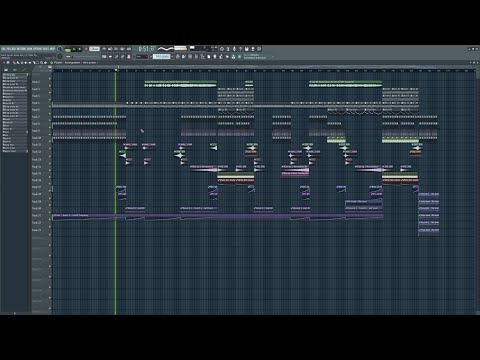
Task: Toggle the loop recording icon
Action: [x=129, y=49]
